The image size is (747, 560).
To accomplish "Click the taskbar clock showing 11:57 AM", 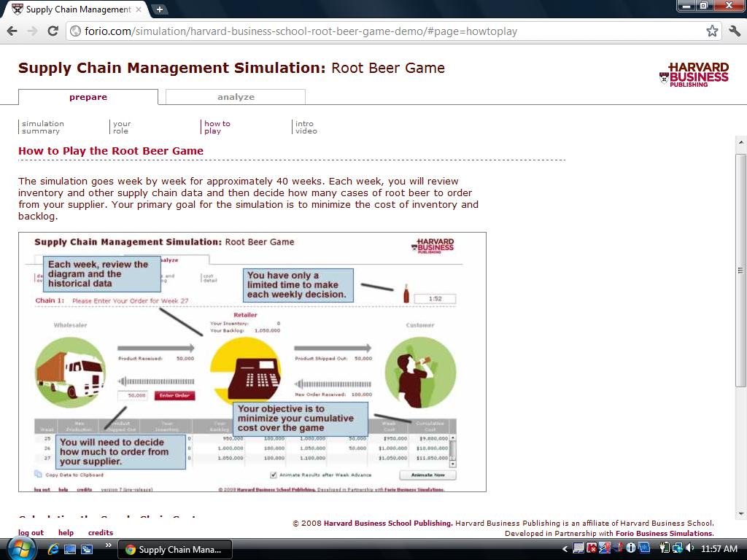I will 719,549.
